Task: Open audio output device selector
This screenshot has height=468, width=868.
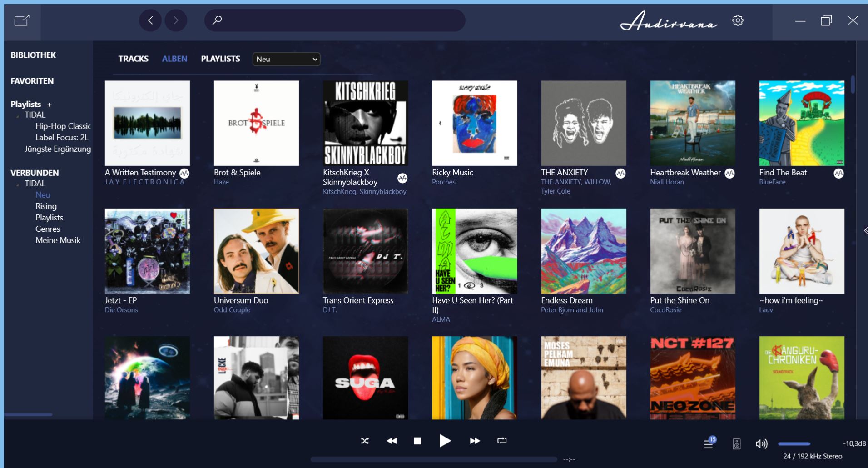Action: point(737,444)
